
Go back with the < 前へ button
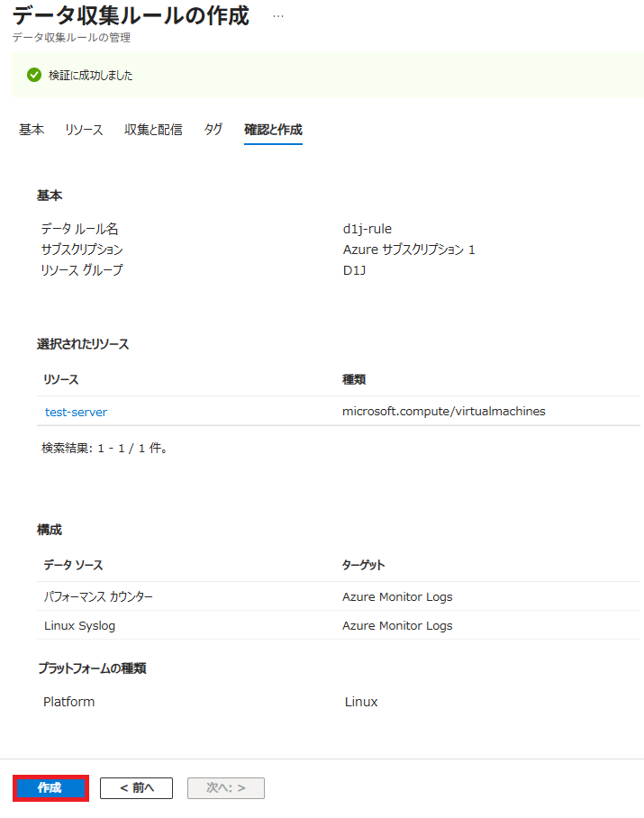point(137,787)
